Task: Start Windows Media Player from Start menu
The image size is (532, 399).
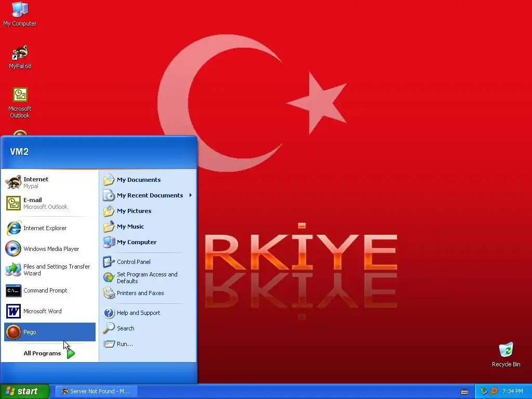Action: tap(50, 249)
